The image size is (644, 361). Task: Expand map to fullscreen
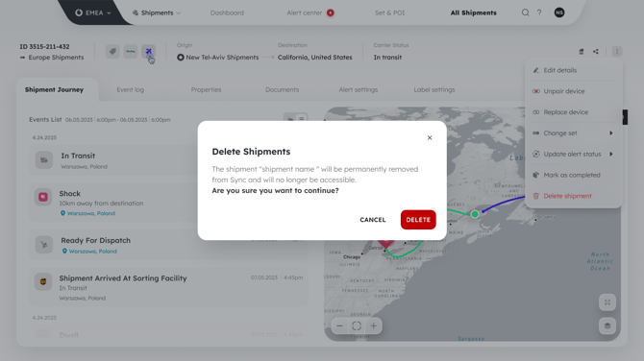point(607,302)
